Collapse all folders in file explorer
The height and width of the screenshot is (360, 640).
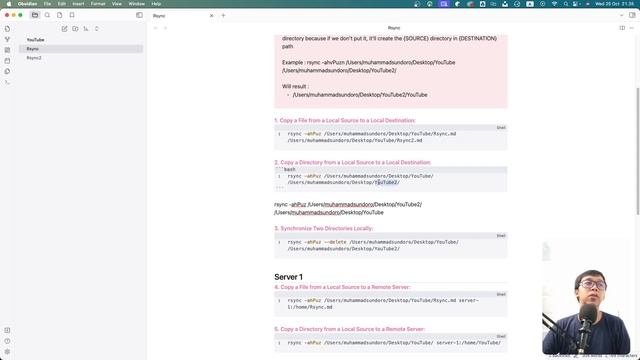(97, 29)
